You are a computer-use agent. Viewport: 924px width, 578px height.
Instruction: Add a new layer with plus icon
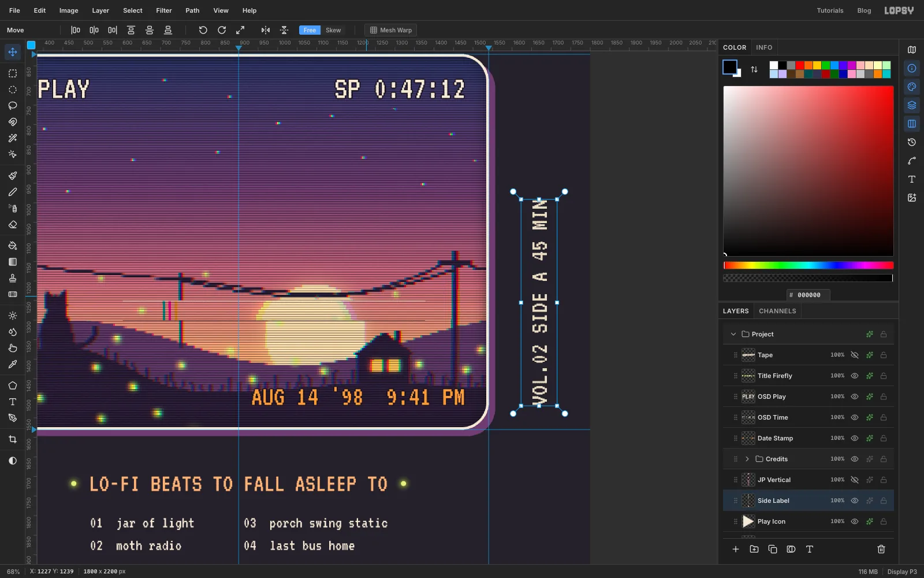pyautogui.click(x=736, y=549)
